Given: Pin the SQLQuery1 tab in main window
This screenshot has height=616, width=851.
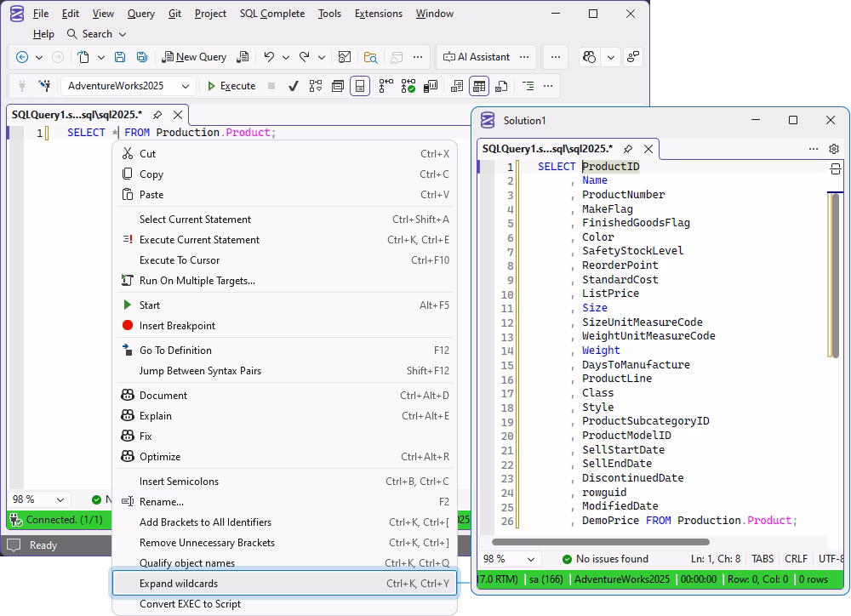Looking at the screenshot, I should coord(157,115).
